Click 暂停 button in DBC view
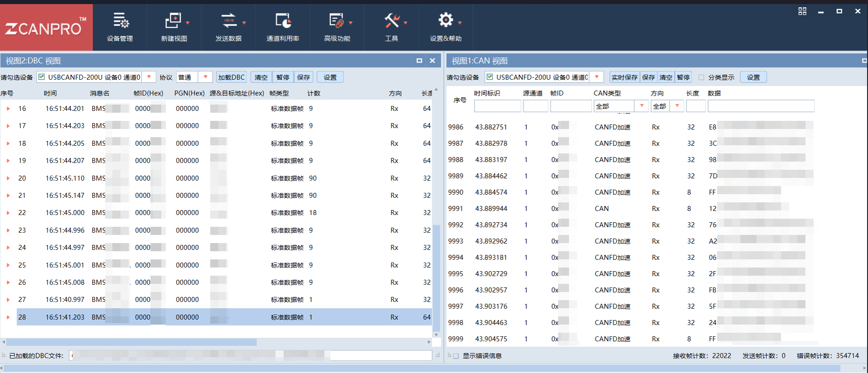 (x=283, y=77)
